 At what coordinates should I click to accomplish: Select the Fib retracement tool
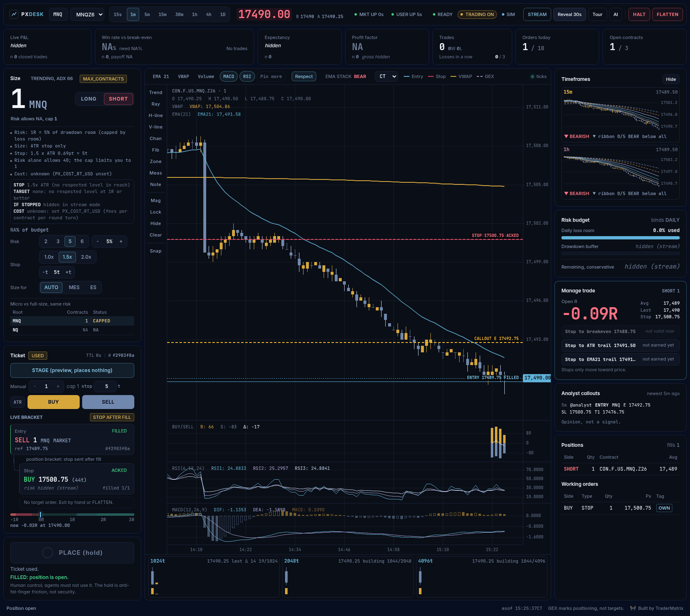[x=156, y=150]
